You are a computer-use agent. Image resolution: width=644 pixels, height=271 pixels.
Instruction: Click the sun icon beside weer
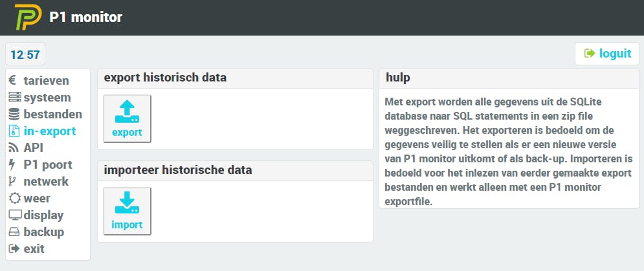pyautogui.click(x=14, y=199)
